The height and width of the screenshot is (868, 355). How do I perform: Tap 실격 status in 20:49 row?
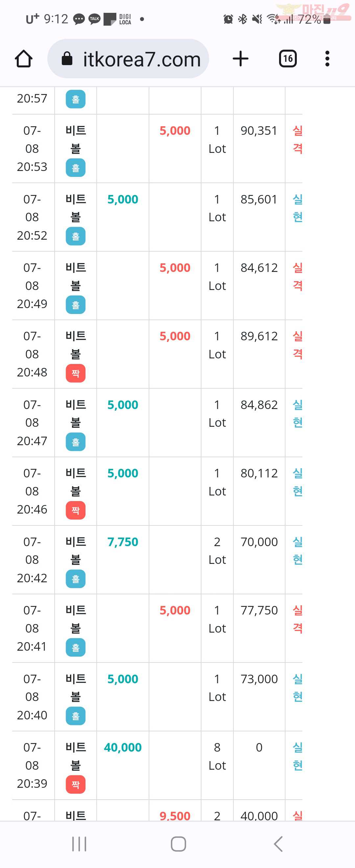coord(297,277)
